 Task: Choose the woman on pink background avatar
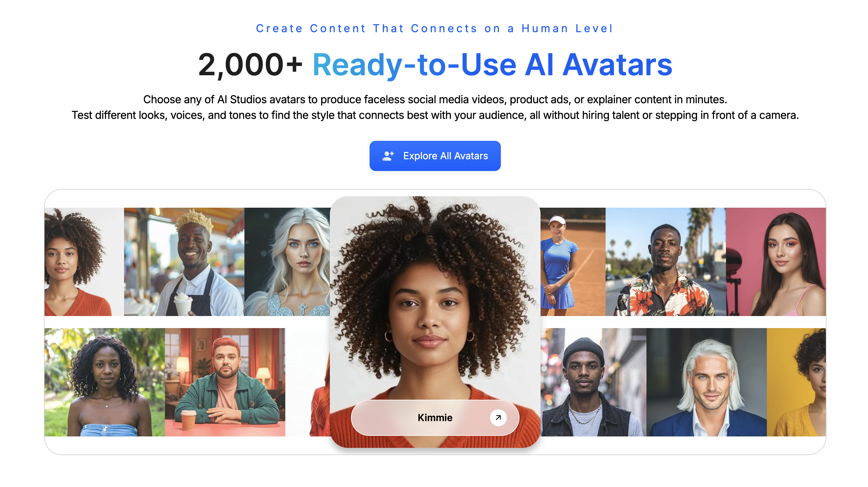[x=776, y=262]
